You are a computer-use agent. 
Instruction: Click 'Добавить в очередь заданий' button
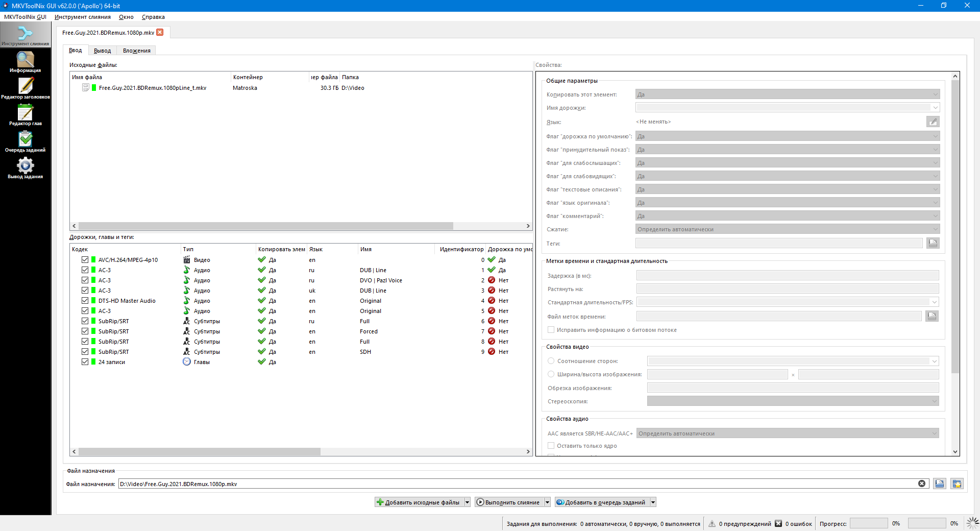[x=602, y=502]
